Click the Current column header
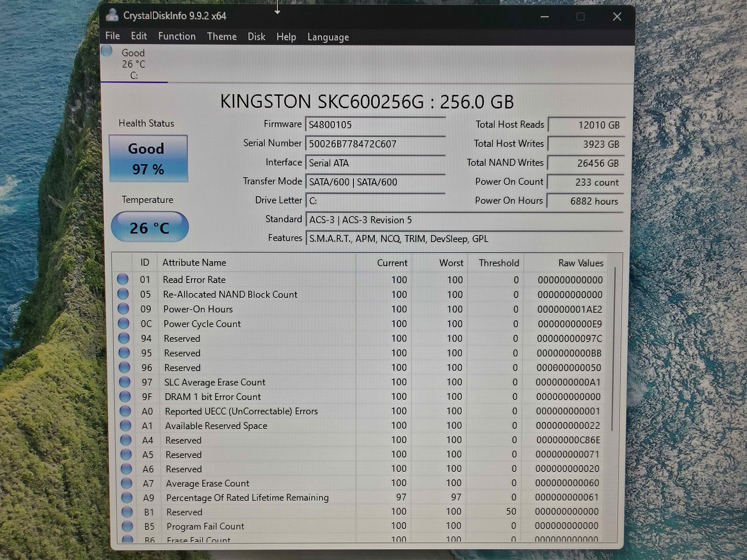This screenshot has height=560, width=747. [384, 263]
